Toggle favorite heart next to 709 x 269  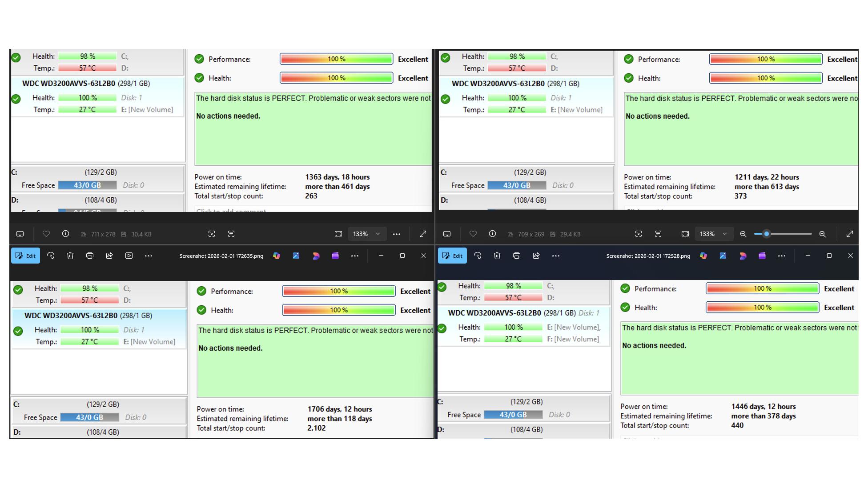click(x=473, y=234)
